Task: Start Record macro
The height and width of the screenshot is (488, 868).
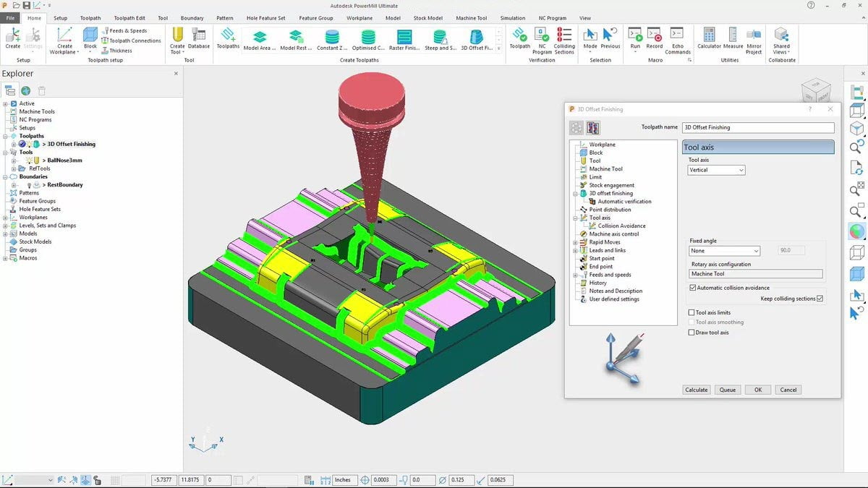Action: click(655, 38)
